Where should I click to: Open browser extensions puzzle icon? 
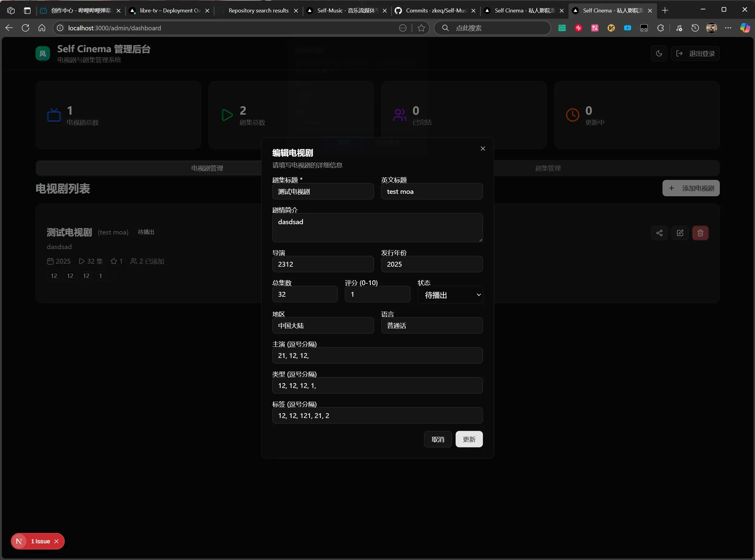click(660, 28)
